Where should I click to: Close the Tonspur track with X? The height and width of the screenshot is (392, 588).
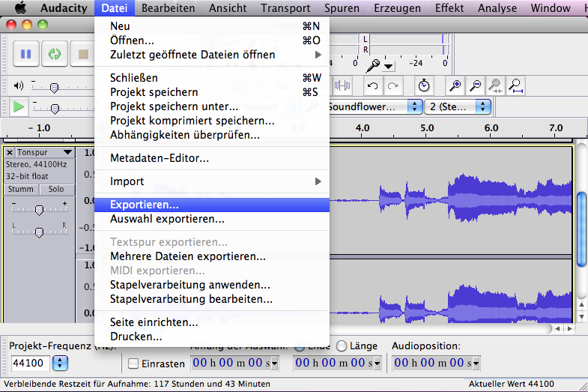click(10, 152)
